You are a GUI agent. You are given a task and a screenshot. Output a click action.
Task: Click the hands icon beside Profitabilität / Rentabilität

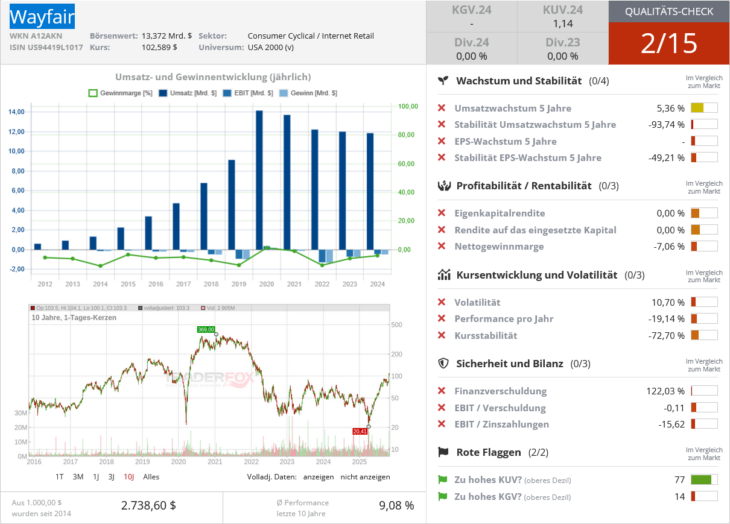(443, 185)
